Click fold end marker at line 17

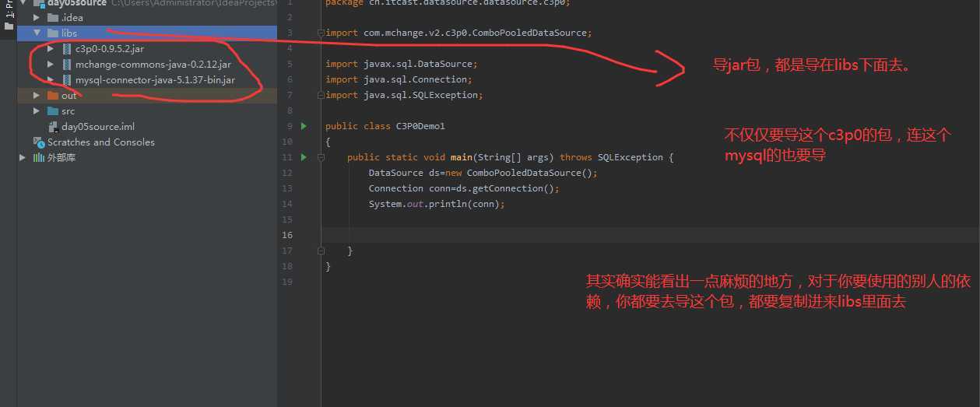(320, 251)
